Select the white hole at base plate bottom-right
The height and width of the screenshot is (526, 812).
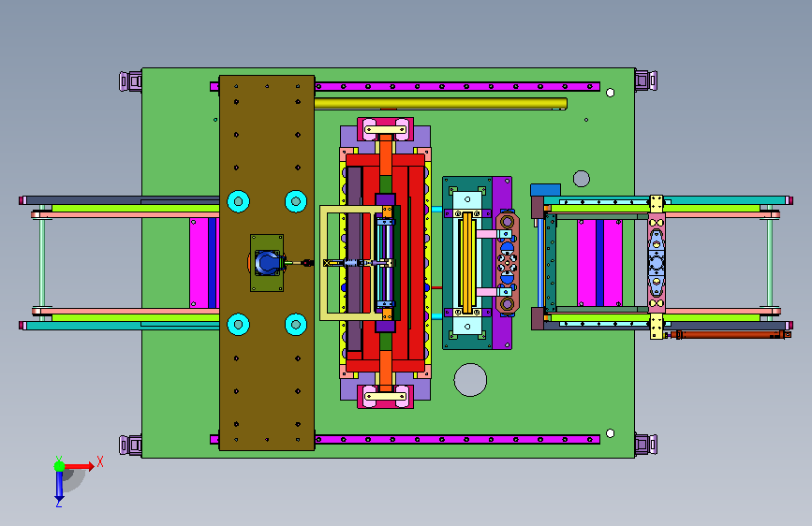point(610,433)
